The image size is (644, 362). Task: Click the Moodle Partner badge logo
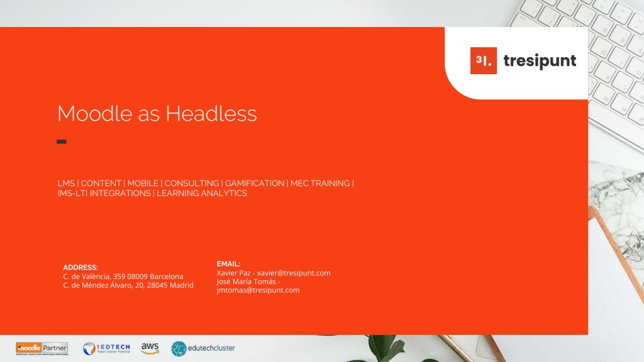pyautogui.click(x=42, y=348)
